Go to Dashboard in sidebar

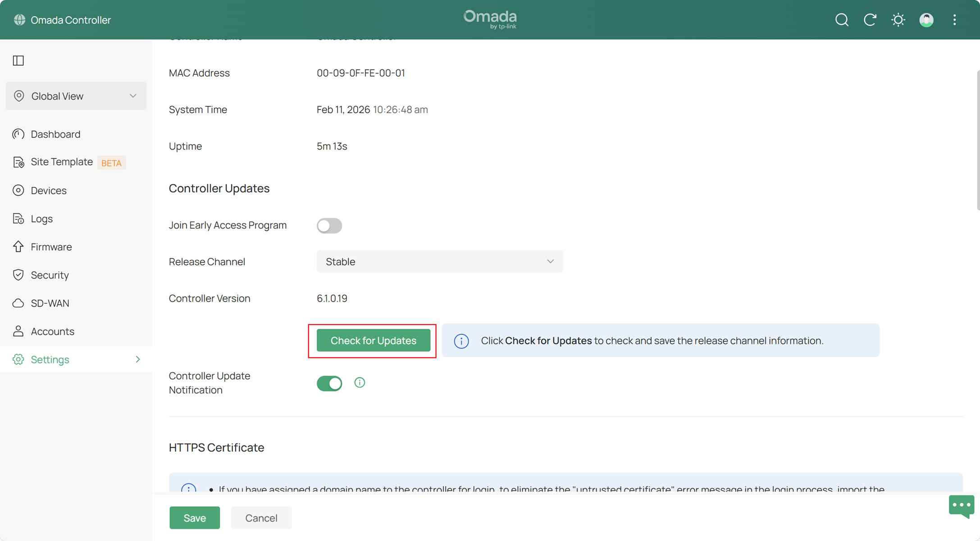(55, 134)
